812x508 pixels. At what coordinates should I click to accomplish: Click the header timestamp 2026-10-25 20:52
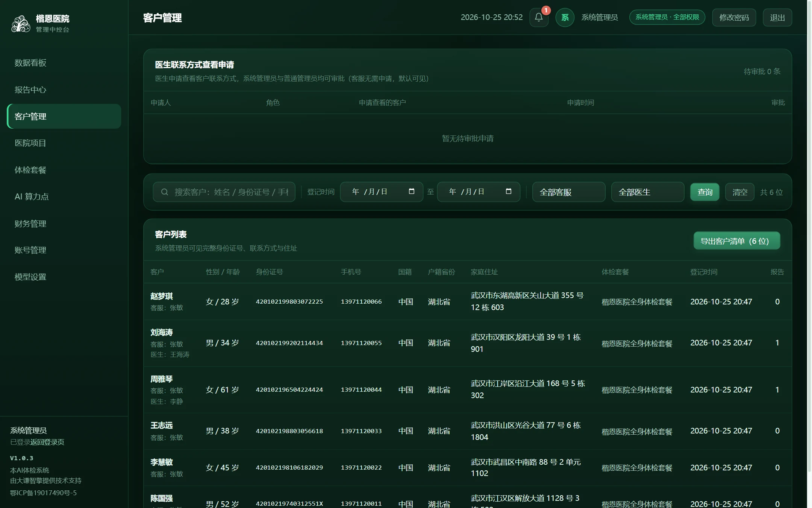pyautogui.click(x=492, y=17)
